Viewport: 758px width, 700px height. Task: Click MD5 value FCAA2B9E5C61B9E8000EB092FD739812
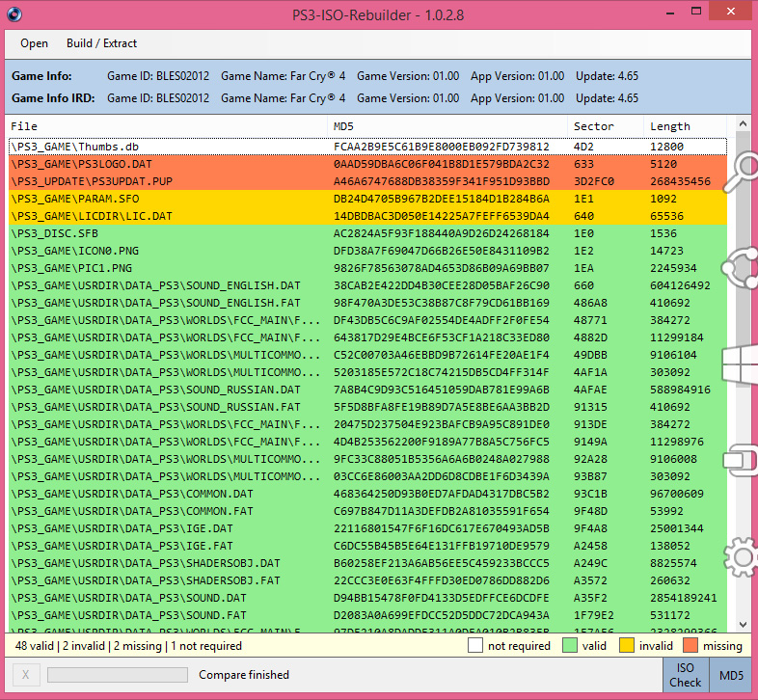pos(442,147)
